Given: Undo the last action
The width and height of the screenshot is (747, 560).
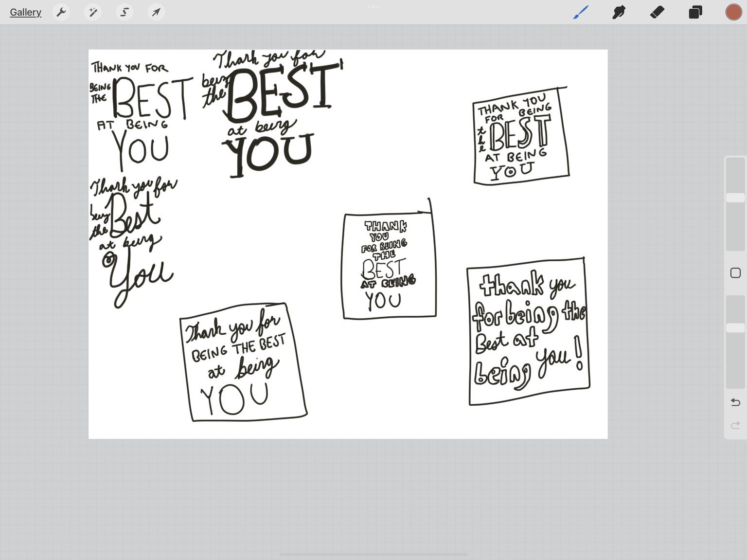Looking at the screenshot, I should (735, 402).
